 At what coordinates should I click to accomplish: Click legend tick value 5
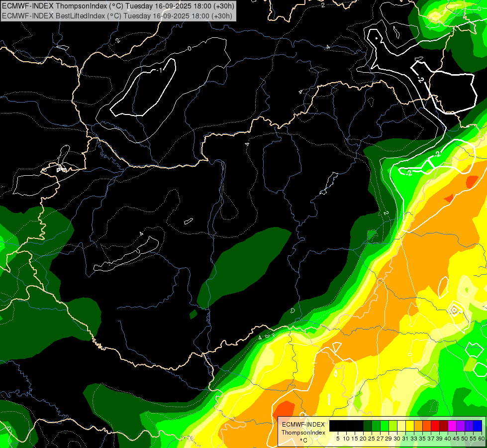[338, 439]
